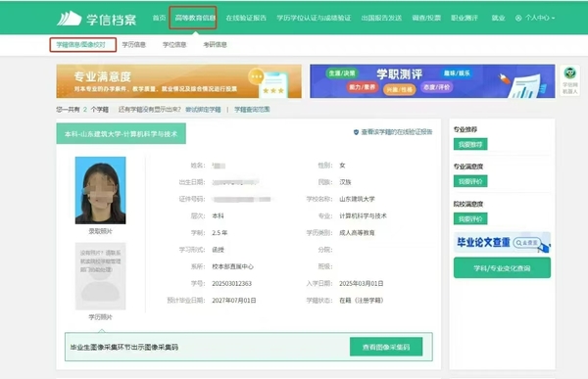Click the user icon next to 个人中心
Image resolution: width=588 pixels, height=379 pixels.
click(518, 18)
